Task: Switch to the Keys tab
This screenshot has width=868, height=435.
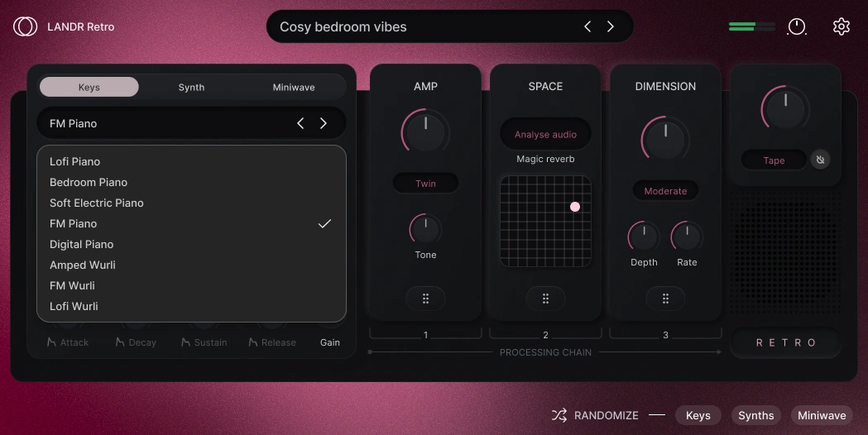Action: [89, 87]
